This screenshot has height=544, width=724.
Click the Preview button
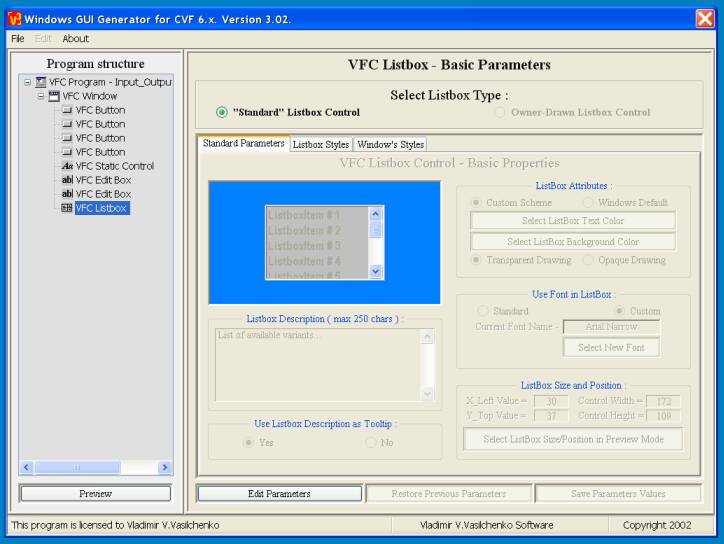point(95,494)
